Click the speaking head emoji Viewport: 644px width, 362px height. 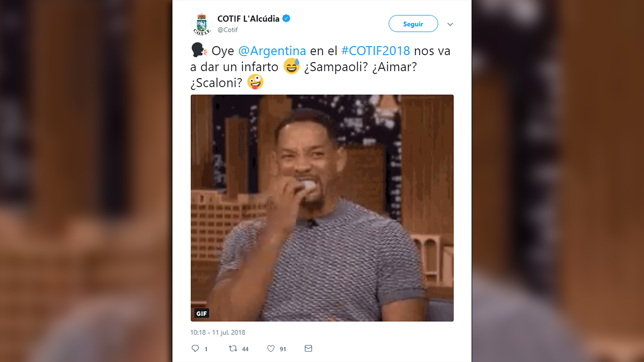point(199,50)
